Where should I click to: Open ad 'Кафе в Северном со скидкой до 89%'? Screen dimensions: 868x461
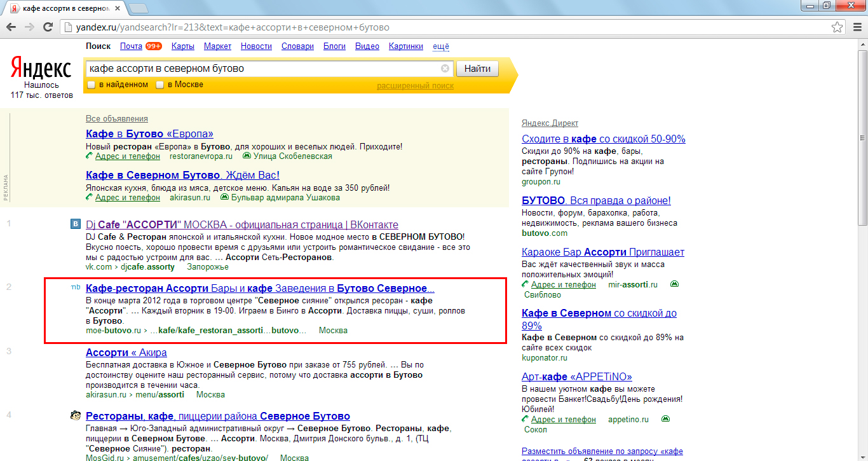599,319
